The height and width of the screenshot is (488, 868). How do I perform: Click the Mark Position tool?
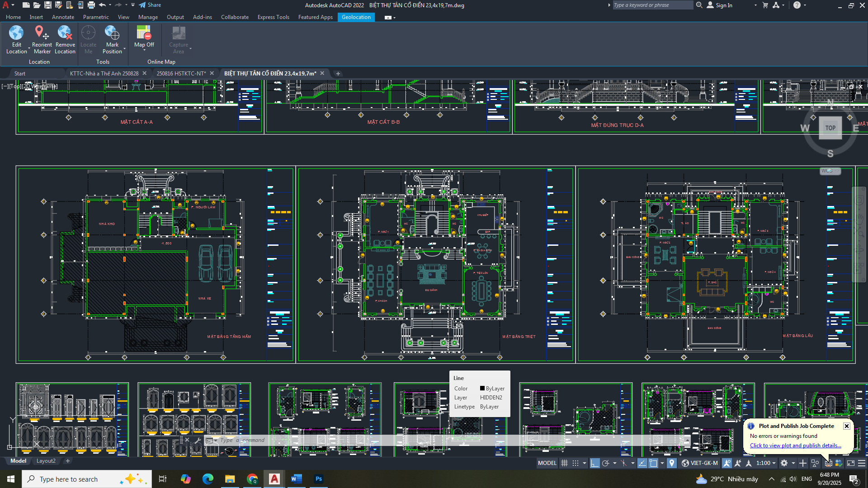(112, 33)
